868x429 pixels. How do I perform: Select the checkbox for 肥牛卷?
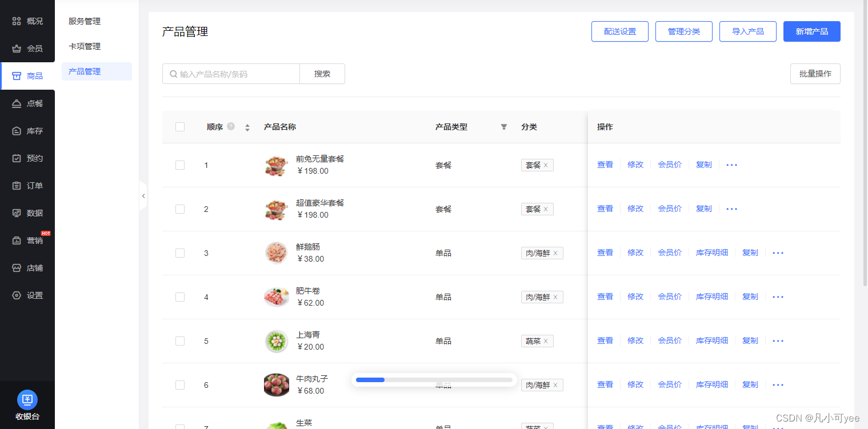(180, 297)
